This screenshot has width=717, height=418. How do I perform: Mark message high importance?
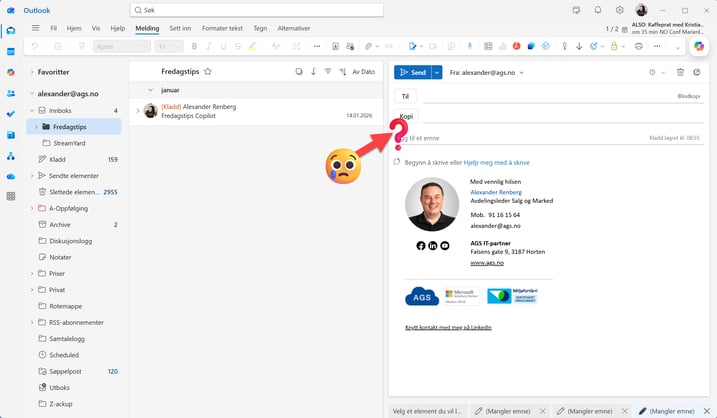click(x=564, y=46)
